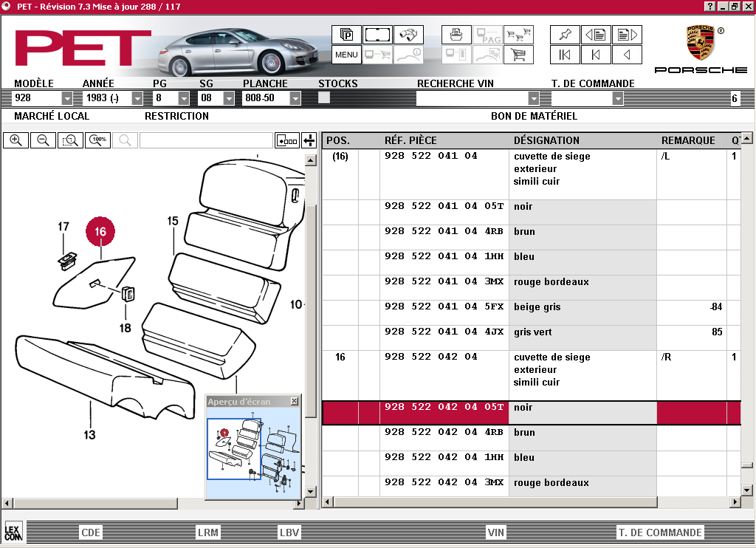Click the full-screen frame icon
The image size is (756, 548).
(x=377, y=35)
